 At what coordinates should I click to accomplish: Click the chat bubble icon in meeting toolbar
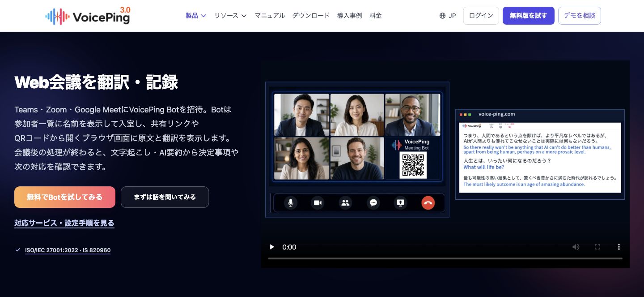click(x=373, y=203)
